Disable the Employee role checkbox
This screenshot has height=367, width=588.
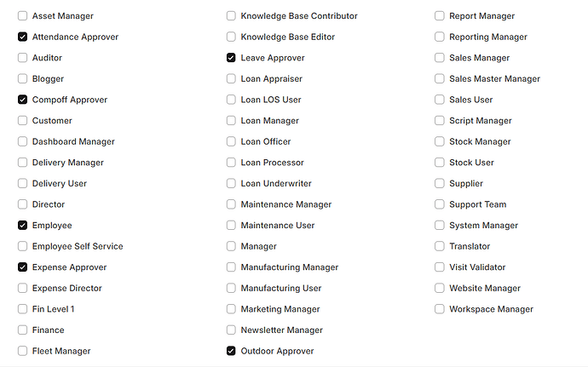(x=22, y=226)
